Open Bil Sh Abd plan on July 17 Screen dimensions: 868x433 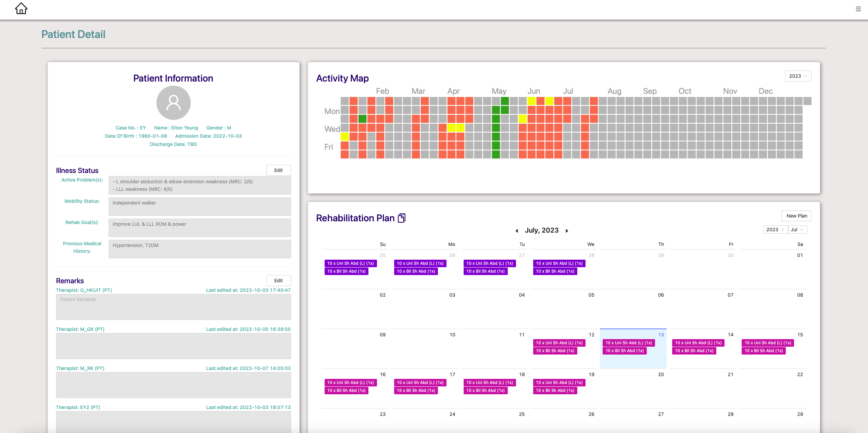click(416, 391)
